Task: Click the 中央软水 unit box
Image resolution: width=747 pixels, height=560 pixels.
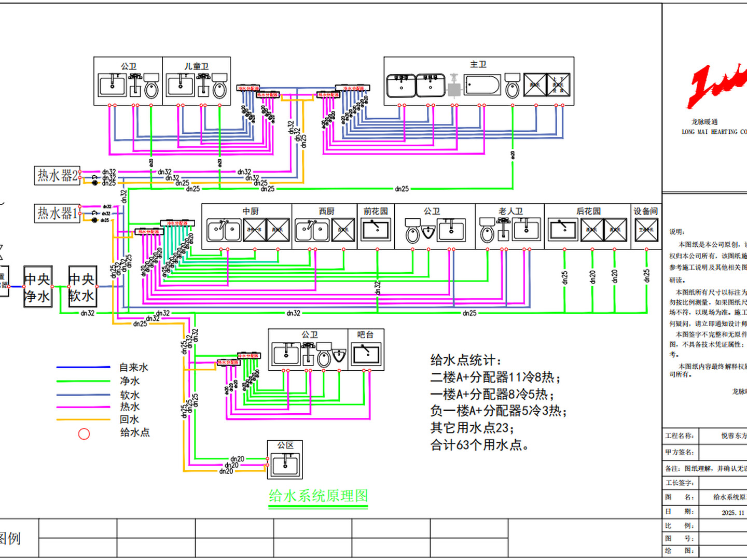Action: pyautogui.click(x=82, y=287)
